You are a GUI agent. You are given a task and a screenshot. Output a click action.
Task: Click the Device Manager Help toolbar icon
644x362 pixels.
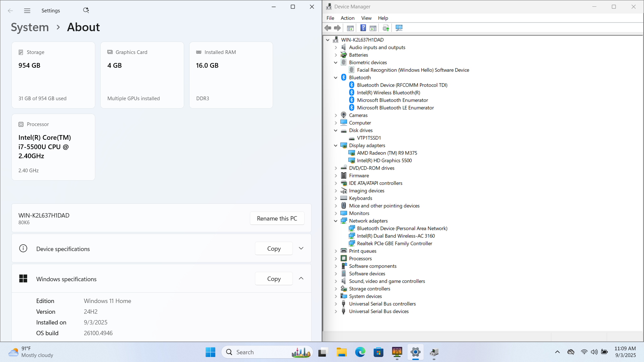coord(363,28)
